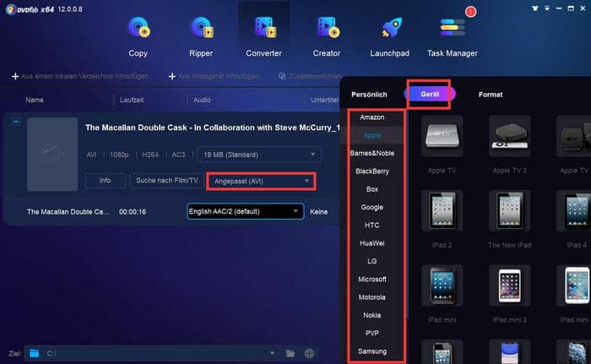Viewport: 591px width, 364px height.
Task: Select LG in brand list
Action: pos(372,261)
